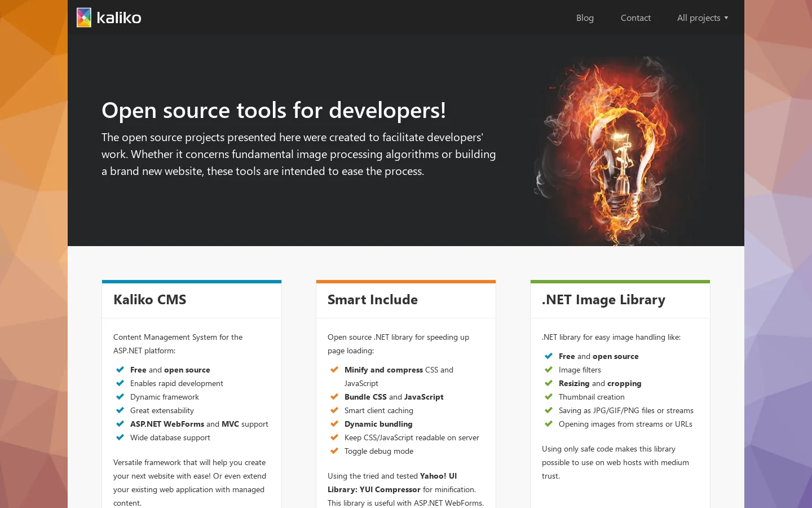Click 'Enables rapid development' list text
This screenshot has width=812, height=508.
coord(176,383)
